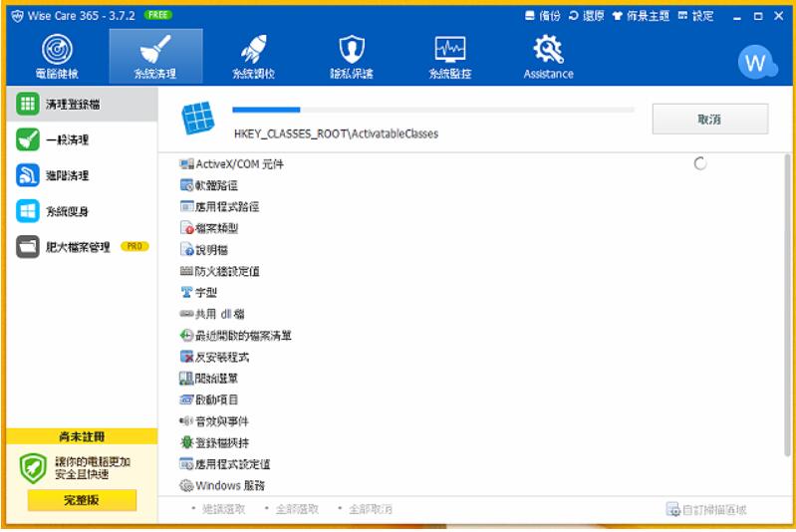Open Restore in the title bar
The height and width of the screenshot is (532, 796).
pos(587,16)
